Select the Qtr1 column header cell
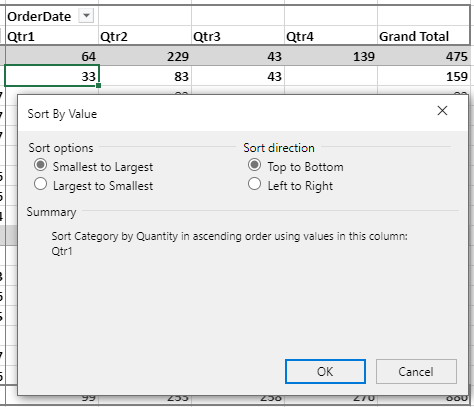Image resolution: width=474 pixels, height=407 pixels. pos(52,36)
